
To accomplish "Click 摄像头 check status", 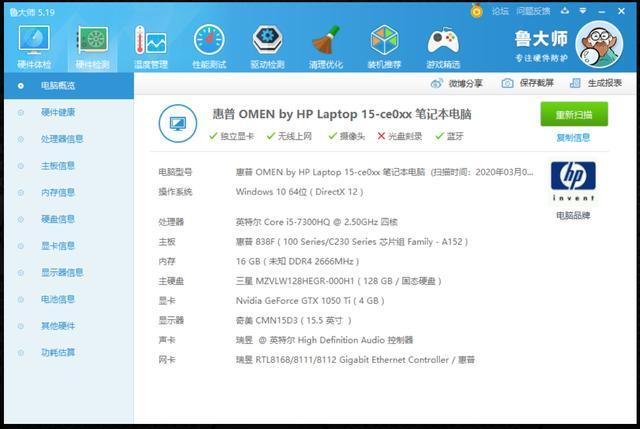I will click(x=347, y=136).
